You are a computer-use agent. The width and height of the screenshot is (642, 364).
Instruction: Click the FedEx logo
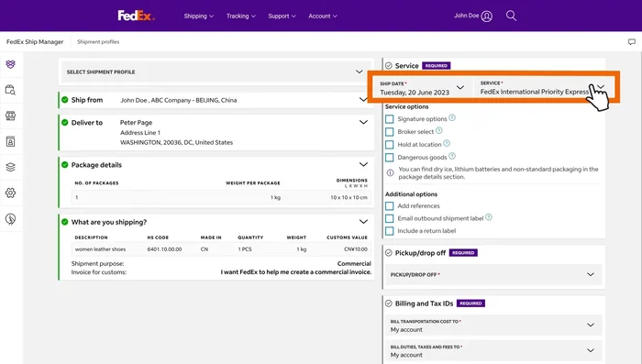point(136,16)
